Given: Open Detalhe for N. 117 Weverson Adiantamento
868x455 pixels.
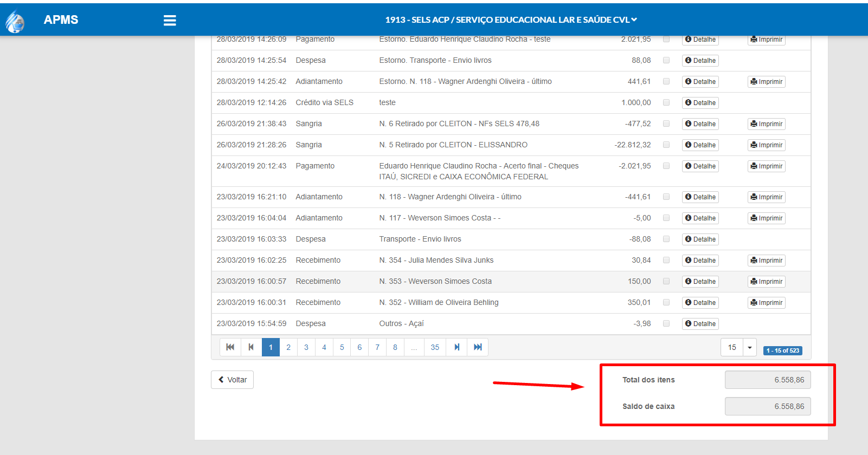Looking at the screenshot, I should pos(700,218).
